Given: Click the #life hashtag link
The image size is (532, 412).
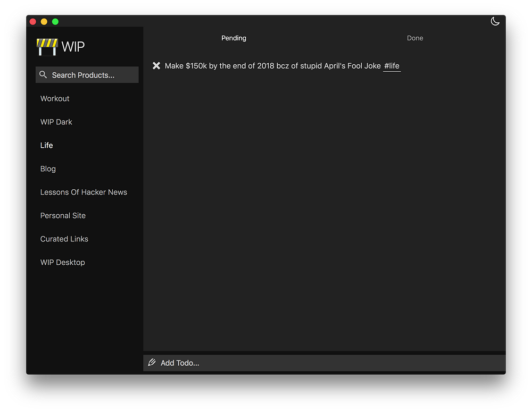Looking at the screenshot, I should pos(392,66).
